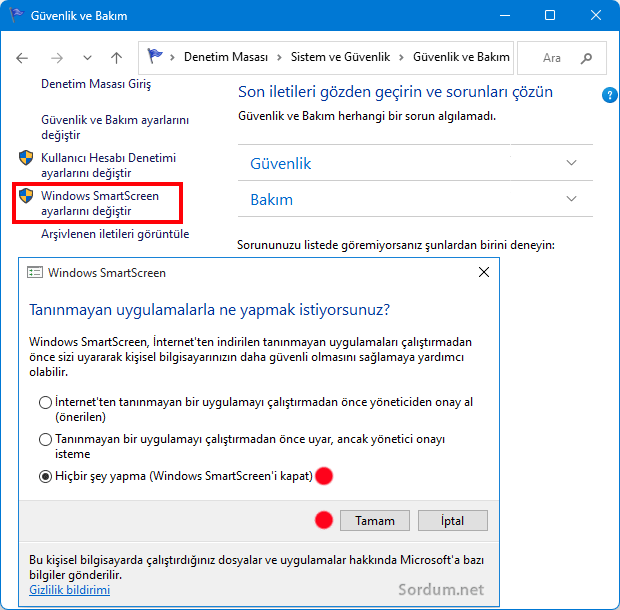This screenshot has width=620, height=610.
Task: Open the chevron after Denetim Masası
Action: pyautogui.click(x=279, y=58)
